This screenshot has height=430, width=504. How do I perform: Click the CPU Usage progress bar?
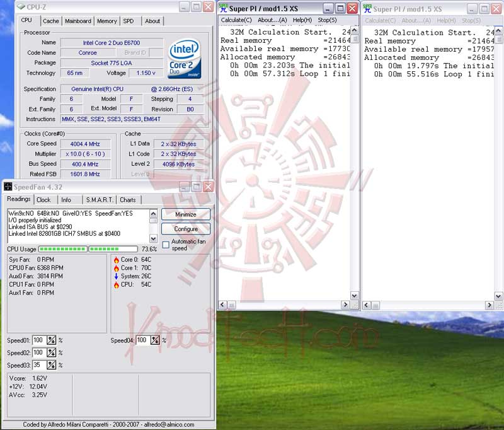(88, 249)
